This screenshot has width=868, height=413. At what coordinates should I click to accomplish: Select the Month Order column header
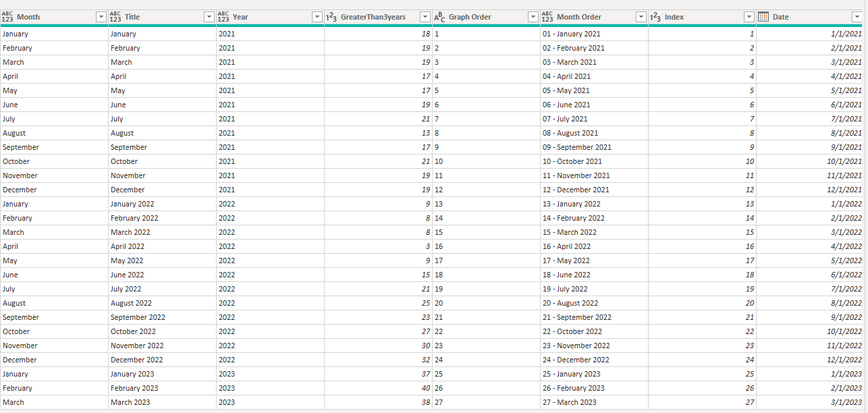[x=594, y=17]
